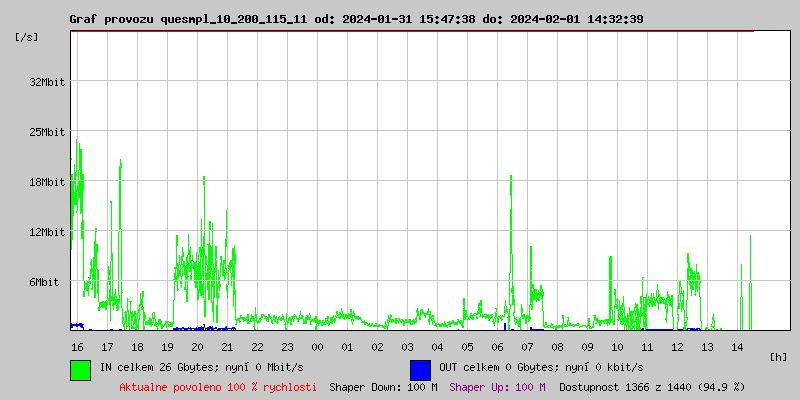
Task: Click the 18Mbit y-axis label
Action: (48, 182)
